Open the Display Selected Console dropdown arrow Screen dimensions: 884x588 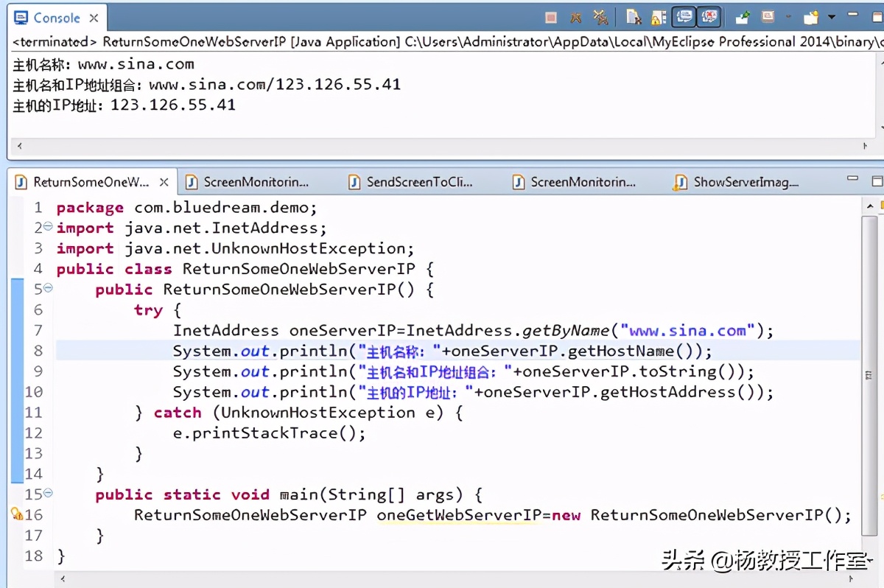click(x=787, y=17)
